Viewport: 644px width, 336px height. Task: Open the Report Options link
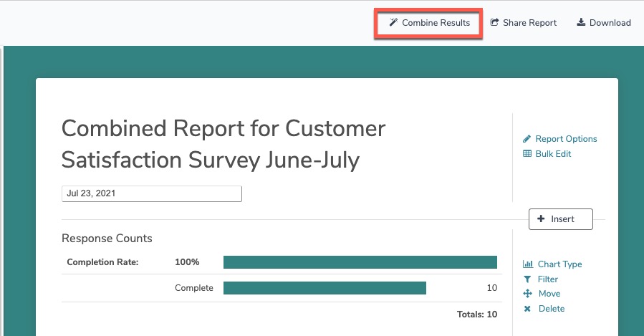pos(566,139)
